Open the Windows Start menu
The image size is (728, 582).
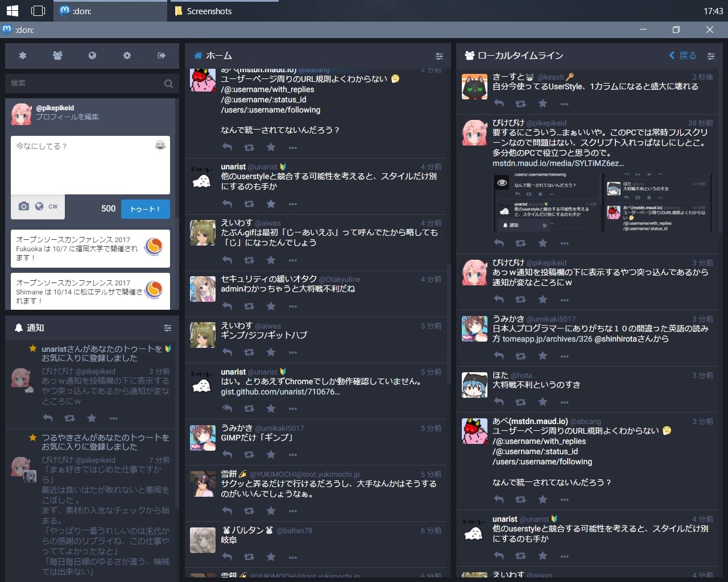(12, 11)
